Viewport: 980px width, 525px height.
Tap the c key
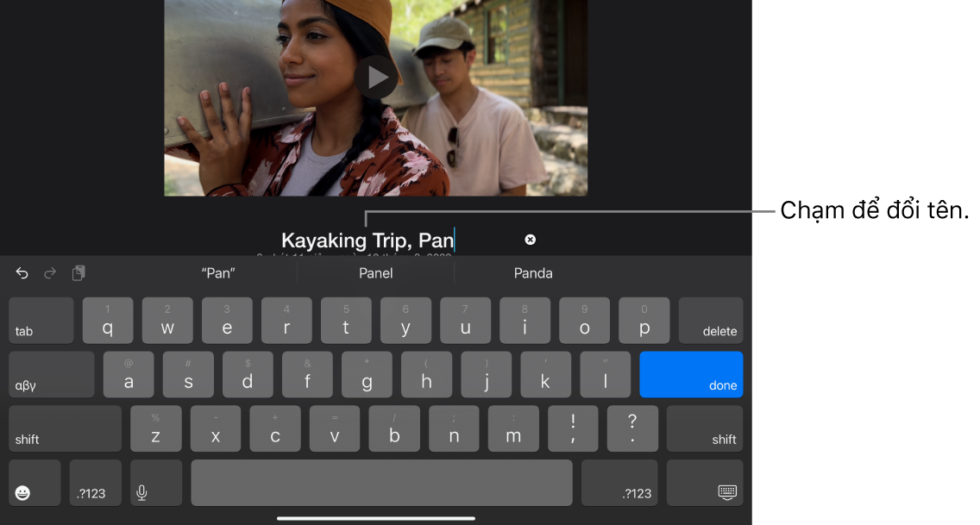coord(275,428)
